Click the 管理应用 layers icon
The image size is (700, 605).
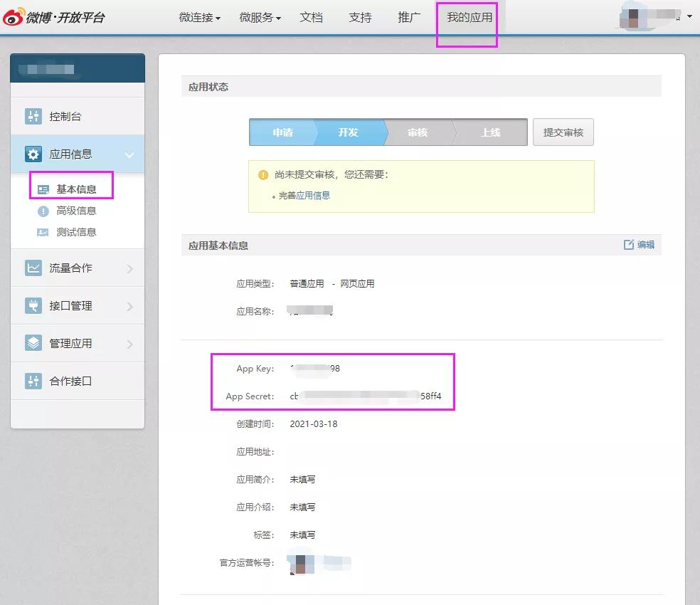[33, 343]
